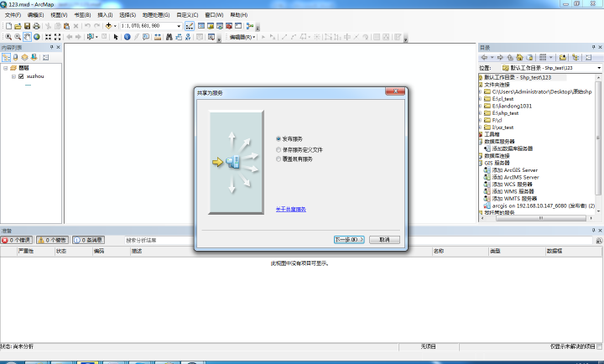This screenshot has width=604, height=364.
Task: Open the ModelBuilder icon in the toolbar
Action: click(250, 26)
